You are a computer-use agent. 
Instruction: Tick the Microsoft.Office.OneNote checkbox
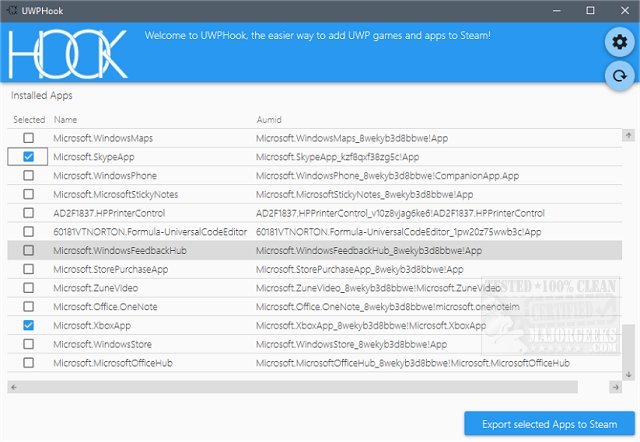click(x=28, y=307)
